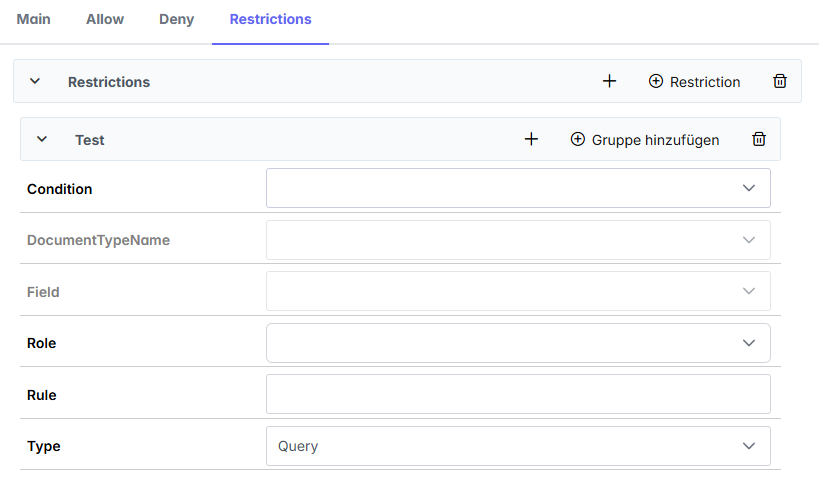Switch to the Deny tab
819x483 pixels.
click(177, 19)
